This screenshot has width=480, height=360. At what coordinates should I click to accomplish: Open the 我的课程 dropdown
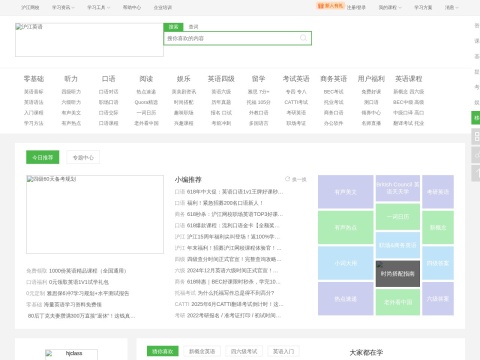(x=390, y=7)
